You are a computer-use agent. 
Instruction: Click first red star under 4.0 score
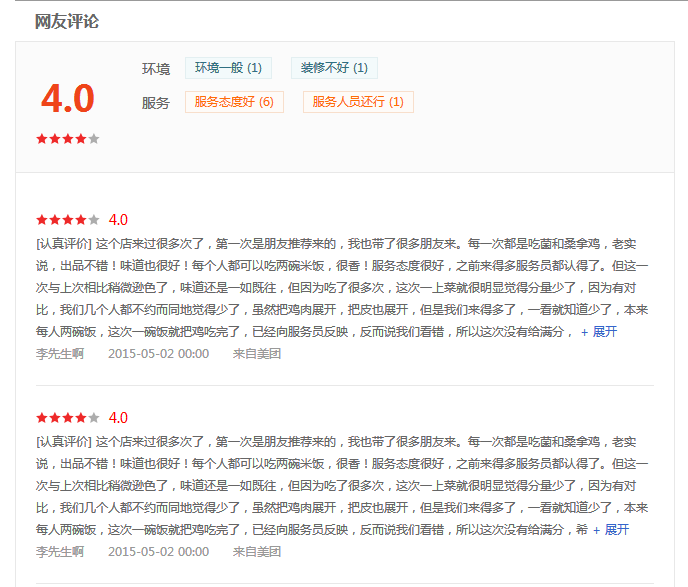[x=42, y=139]
